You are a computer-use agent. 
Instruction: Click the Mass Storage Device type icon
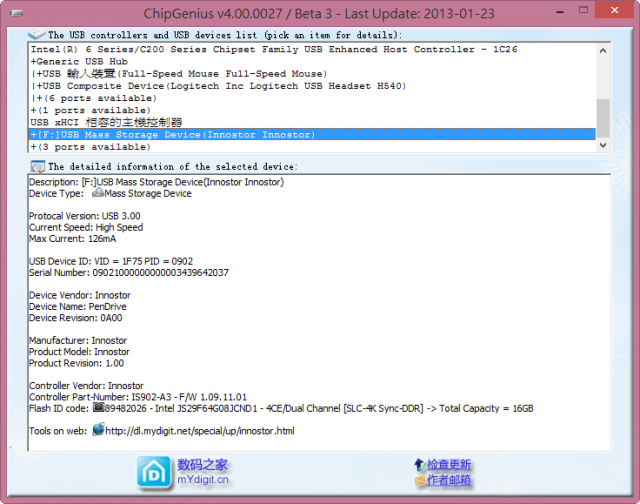pyautogui.click(x=98, y=193)
